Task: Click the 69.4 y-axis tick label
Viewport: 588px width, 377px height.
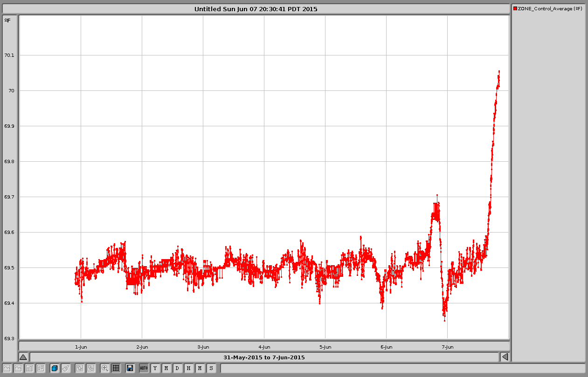Action: 9,303
